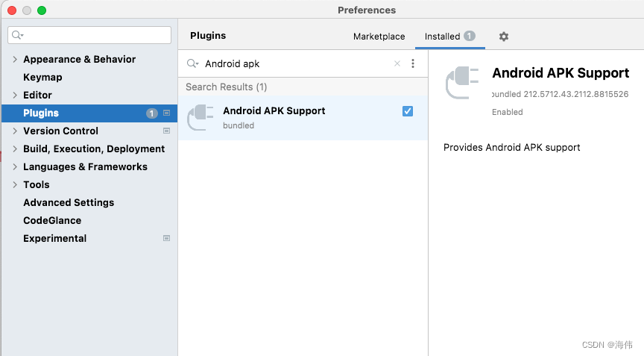This screenshot has width=644, height=356.
Task: Click large plugin icon in details pane
Action: [x=462, y=83]
